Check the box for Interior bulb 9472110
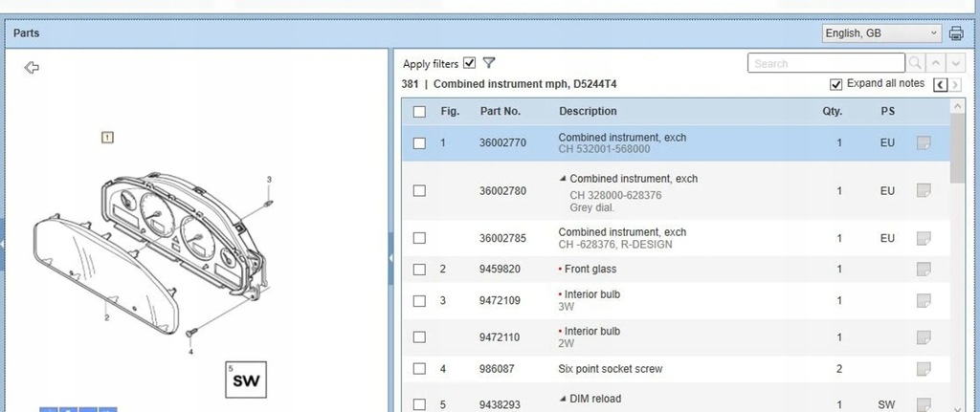The height and width of the screenshot is (412, 980). [419, 337]
